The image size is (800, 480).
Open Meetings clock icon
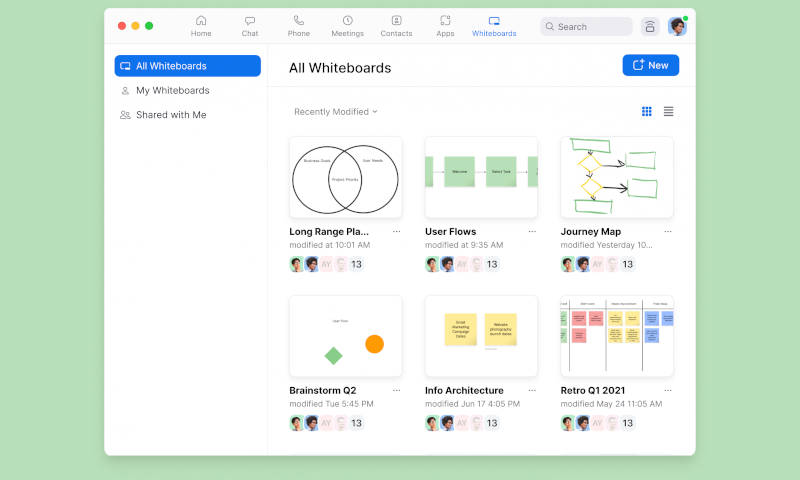(x=347, y=20)
